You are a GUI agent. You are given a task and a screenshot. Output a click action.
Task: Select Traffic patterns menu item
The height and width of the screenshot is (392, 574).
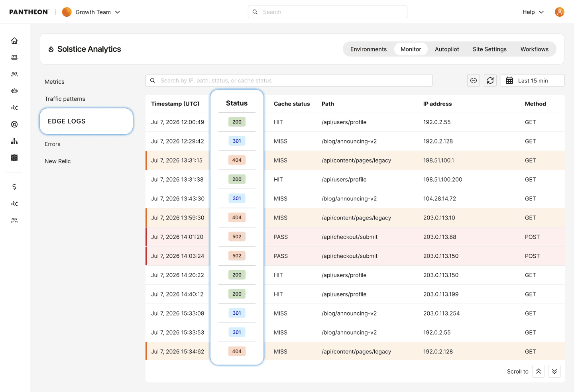[x=65, y=99]
